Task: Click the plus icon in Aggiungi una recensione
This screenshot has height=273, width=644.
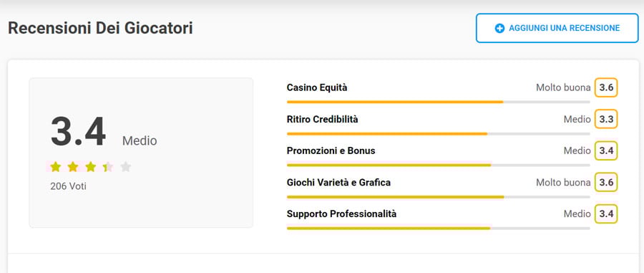Action: point(499,29)
